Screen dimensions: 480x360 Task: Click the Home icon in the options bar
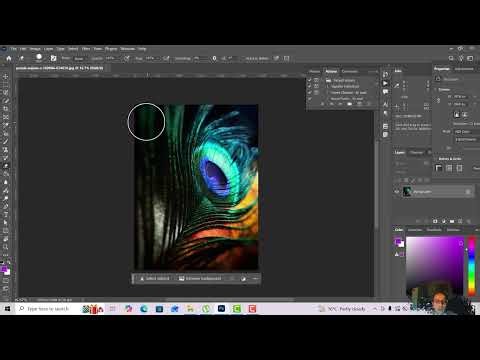point(9,58)
